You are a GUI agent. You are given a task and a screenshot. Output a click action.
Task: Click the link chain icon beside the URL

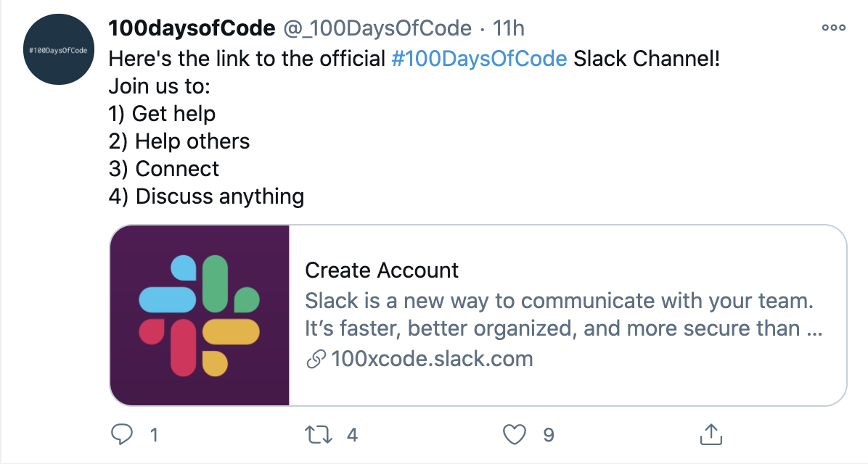pos(315,358)
